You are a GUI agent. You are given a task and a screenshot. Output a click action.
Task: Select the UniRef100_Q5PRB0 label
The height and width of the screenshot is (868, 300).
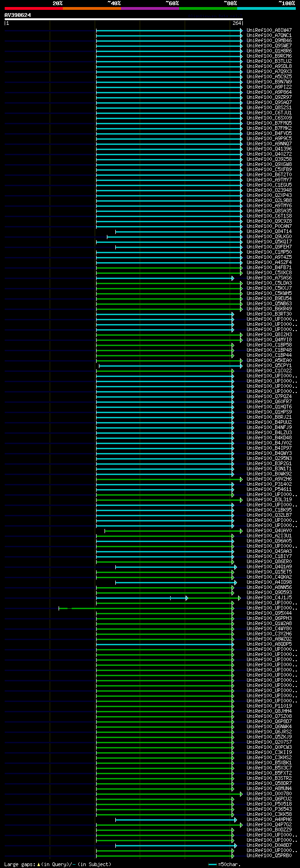click(x=269, y=855)
